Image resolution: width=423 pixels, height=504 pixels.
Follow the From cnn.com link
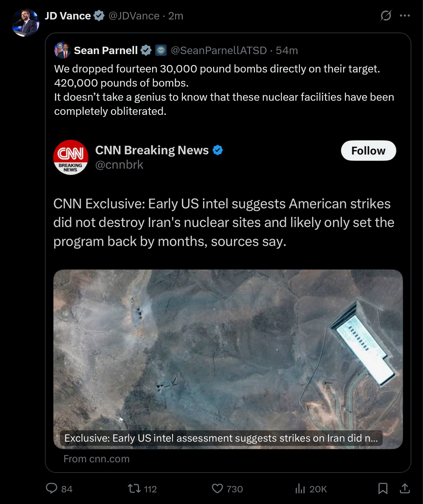tap(97, 459)
